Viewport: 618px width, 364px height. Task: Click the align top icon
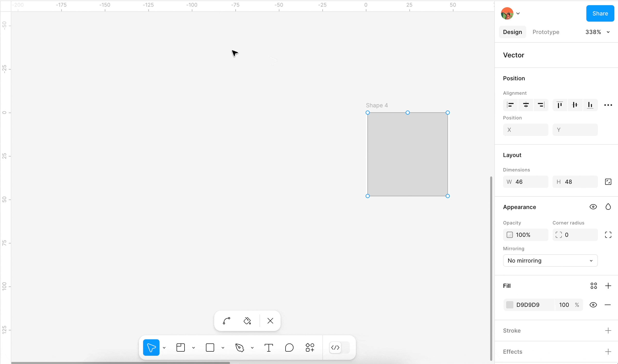coord(559,105)
